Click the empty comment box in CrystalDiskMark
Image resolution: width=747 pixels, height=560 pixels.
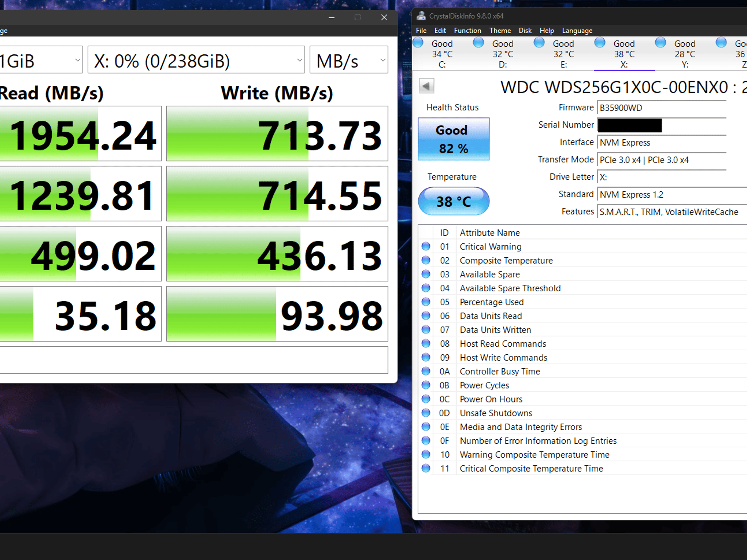[194, 360]
